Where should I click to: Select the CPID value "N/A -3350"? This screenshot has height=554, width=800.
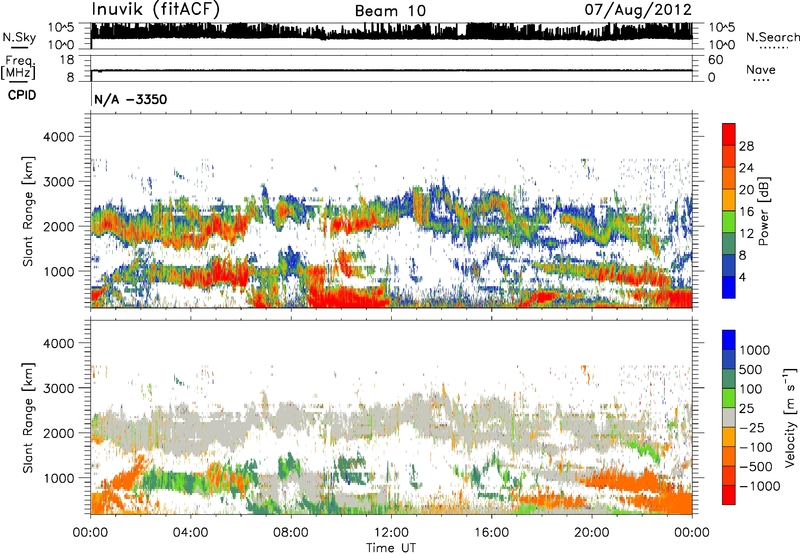[131, 99]
